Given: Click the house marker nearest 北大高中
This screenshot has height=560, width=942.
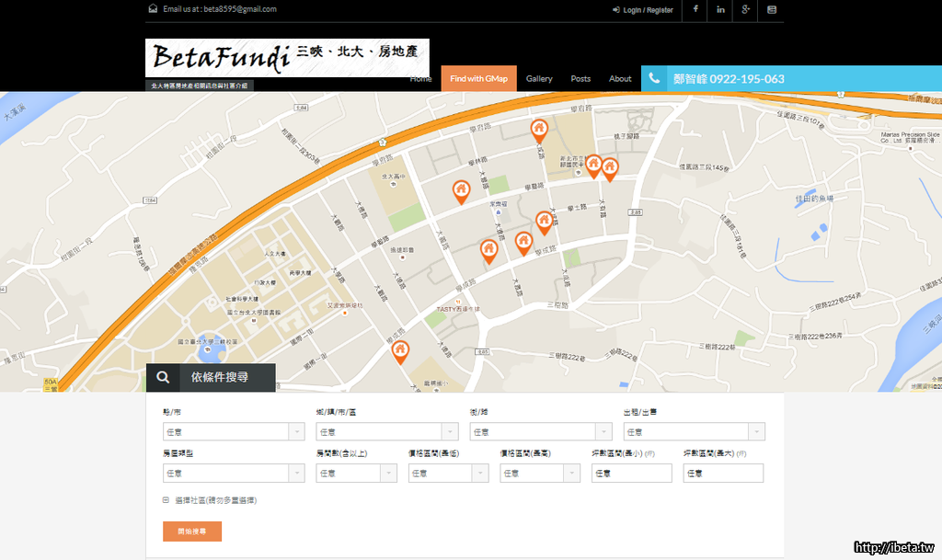Looking at the screenshot, I should 460,190.
